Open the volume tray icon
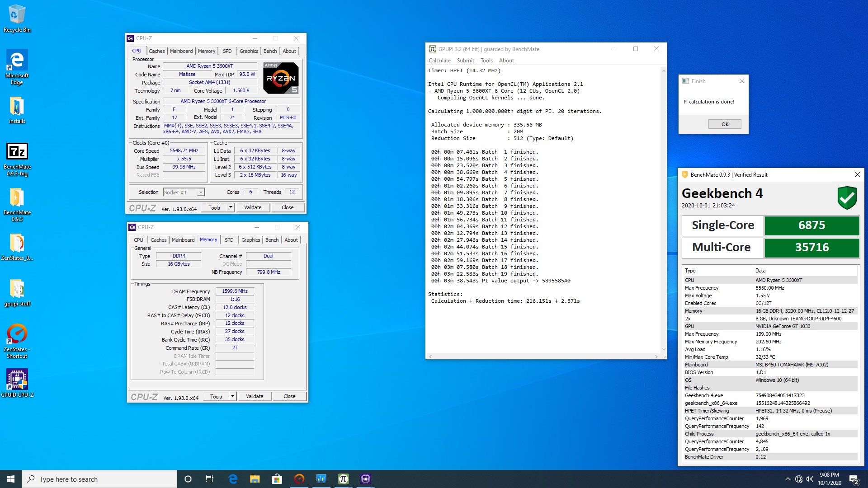This screenshot has height=488, width=868. click(x=810, y=479)
